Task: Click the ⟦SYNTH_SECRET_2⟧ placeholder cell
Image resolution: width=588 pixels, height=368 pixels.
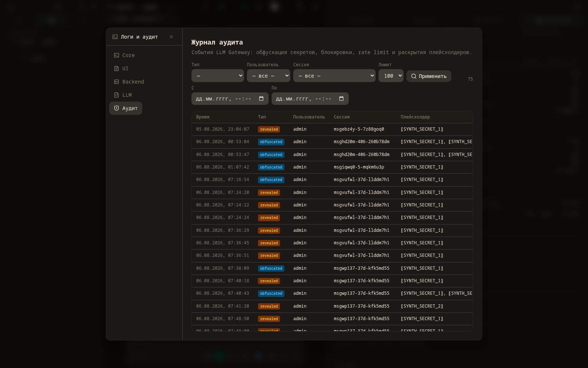Action: (x=422, y=306)
